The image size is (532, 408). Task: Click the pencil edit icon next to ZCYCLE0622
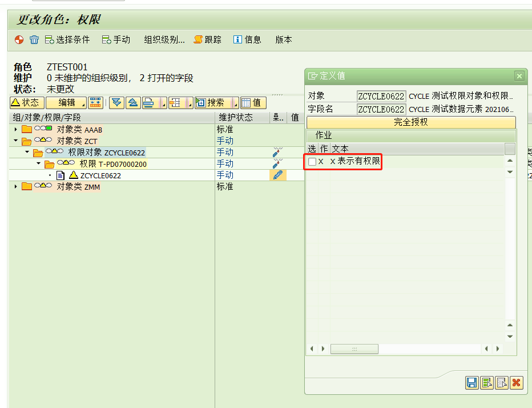tap(277, 175)
